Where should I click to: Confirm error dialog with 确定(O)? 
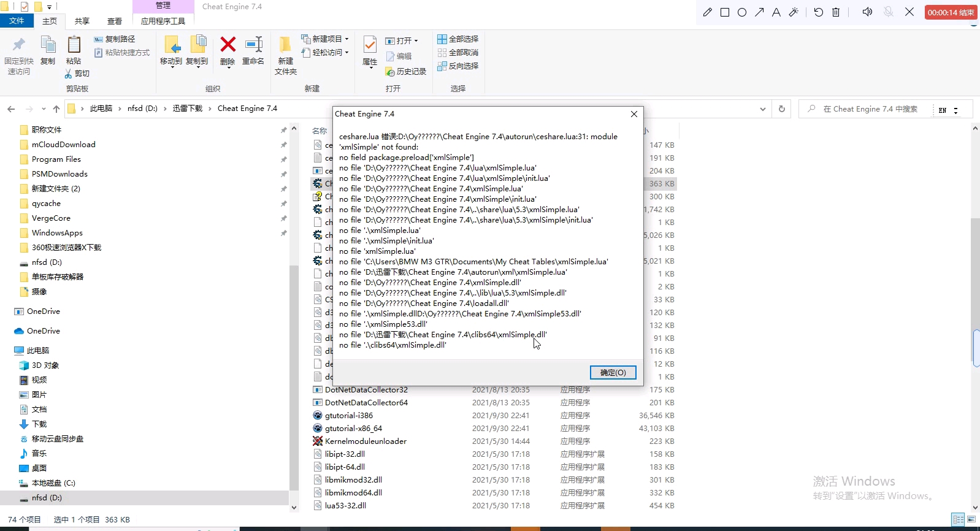coord(613,373)
